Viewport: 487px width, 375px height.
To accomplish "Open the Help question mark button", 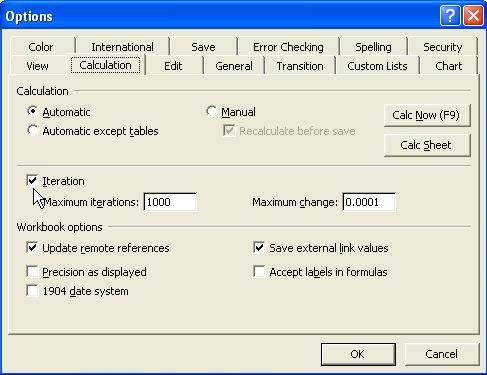I will click(x=450, y=16).
